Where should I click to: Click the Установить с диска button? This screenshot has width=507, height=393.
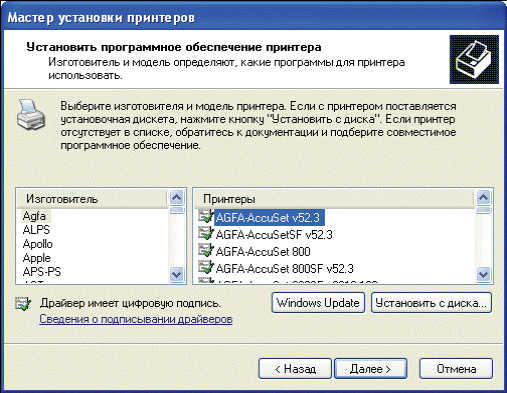pos(431,303)
